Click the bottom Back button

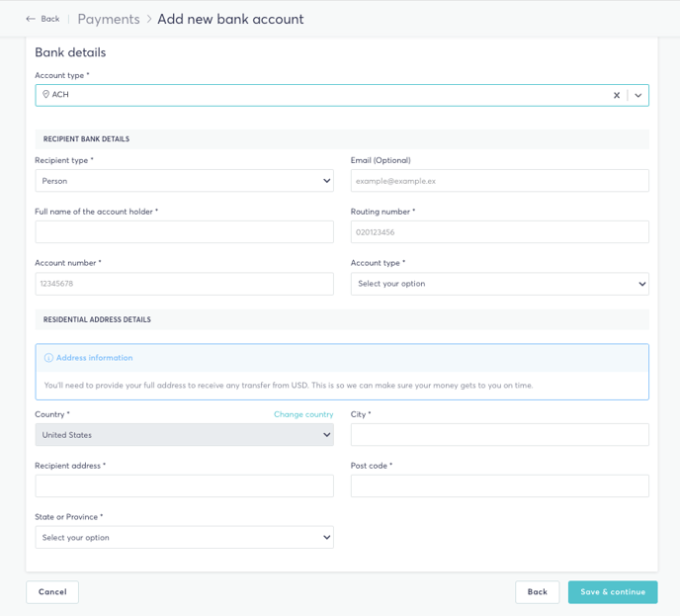[538, 592]
